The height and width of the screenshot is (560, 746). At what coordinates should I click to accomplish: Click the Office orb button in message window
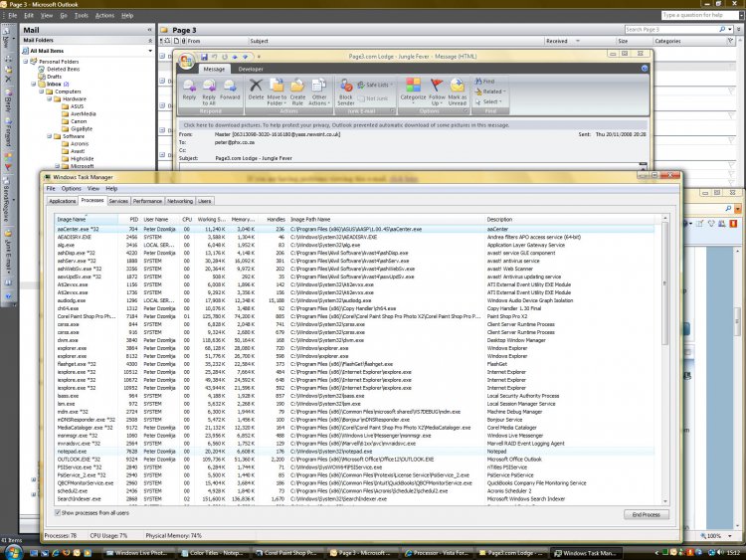point(186,61)
